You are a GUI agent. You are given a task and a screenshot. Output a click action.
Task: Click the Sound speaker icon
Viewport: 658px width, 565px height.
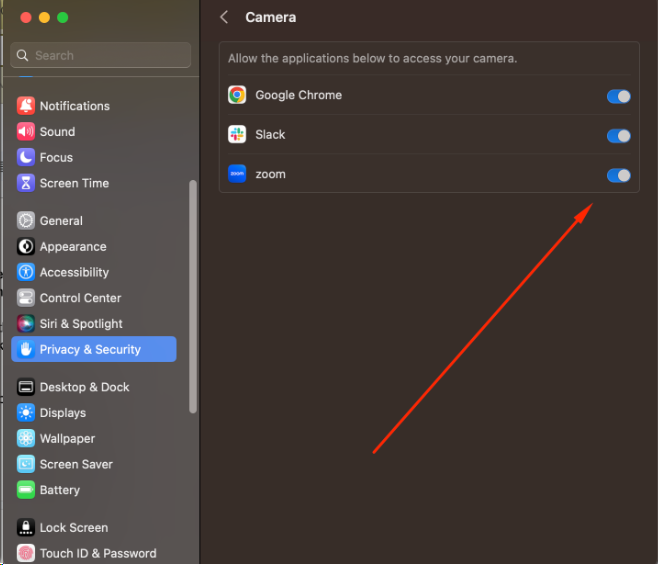coord(26,131)
